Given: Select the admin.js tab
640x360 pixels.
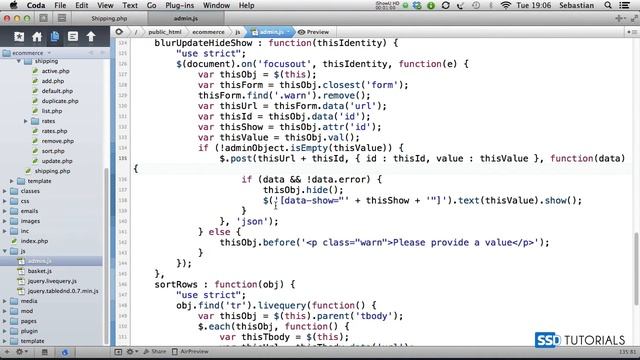Looking at the screenshot, I should point(186,18).
